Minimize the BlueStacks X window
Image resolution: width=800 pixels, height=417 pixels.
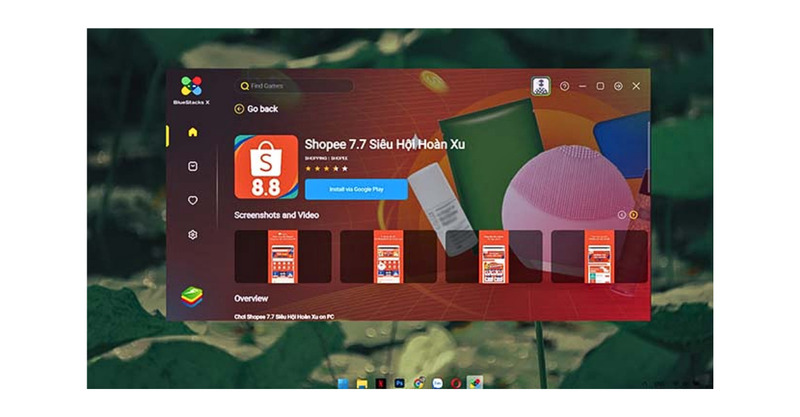[582, 86]
